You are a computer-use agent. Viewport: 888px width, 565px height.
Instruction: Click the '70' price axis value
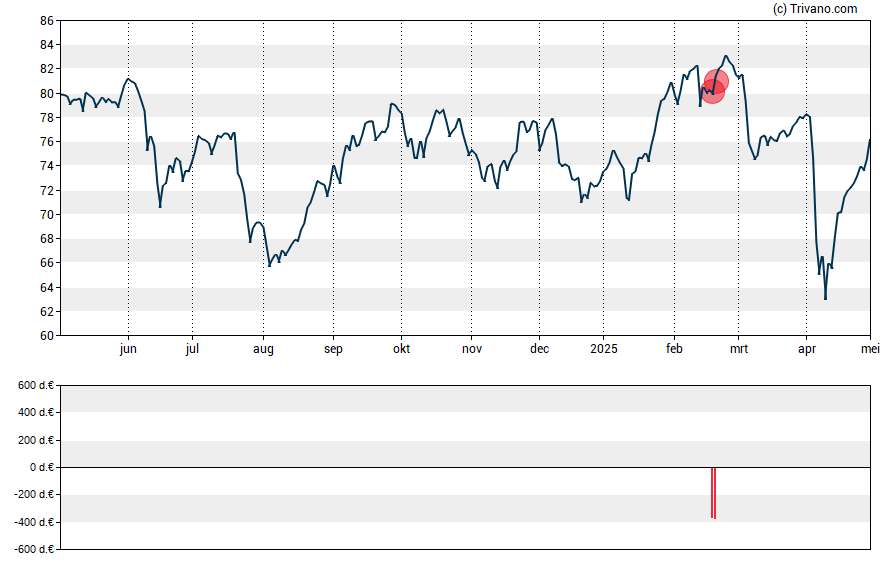pyautogui.click(x=47, y=215)
